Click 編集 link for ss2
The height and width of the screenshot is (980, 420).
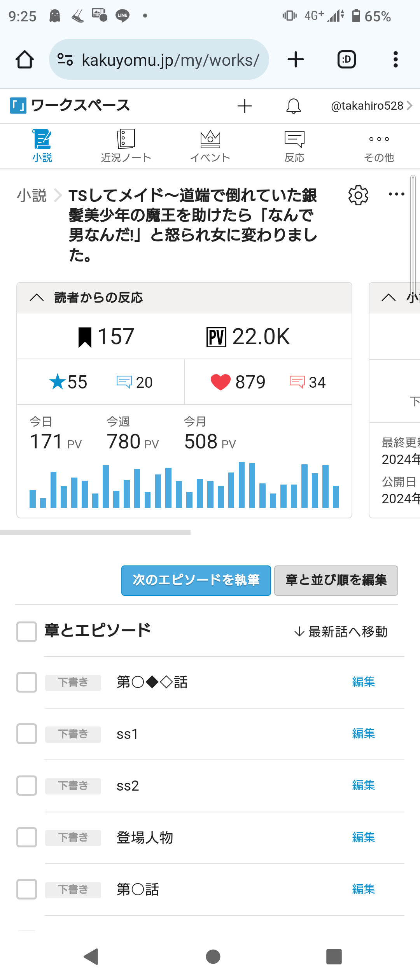pos(363,786)
